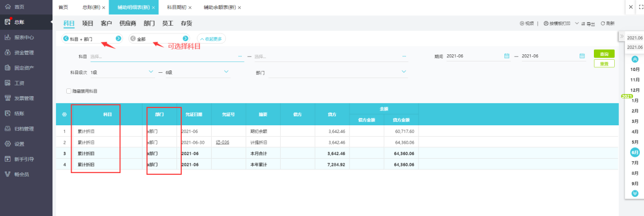The height and width of the screenshot is (216, 644).
Task: Click the 重置 button
Action: pos(603,63)
